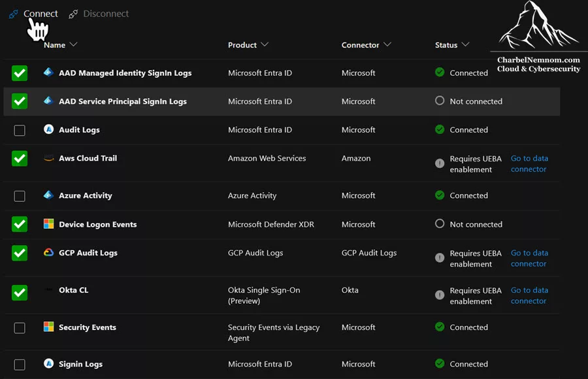Click the Product column header text
This screenshot has width=588, height=379.
pos(242,45)
